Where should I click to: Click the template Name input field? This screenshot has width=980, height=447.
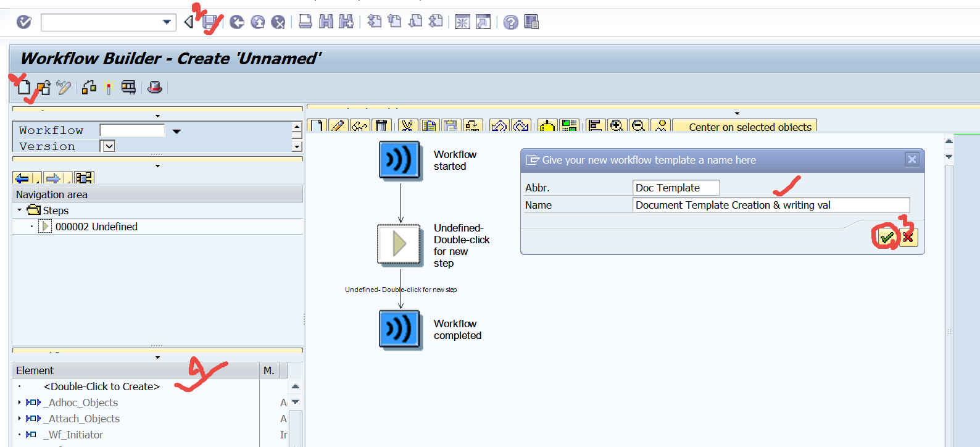pyautogui.click(x=770, y=205)
